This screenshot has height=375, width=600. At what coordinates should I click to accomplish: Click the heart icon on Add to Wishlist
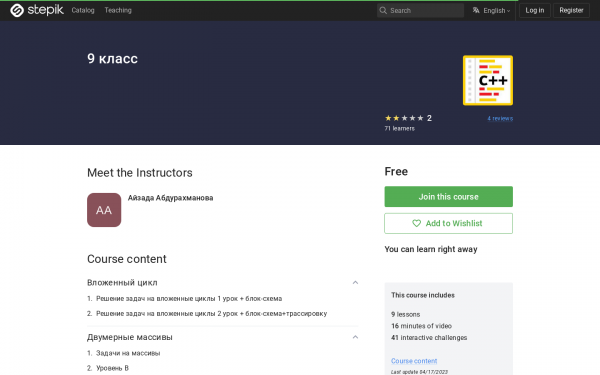pyautogui.click(x=417, y=223)
